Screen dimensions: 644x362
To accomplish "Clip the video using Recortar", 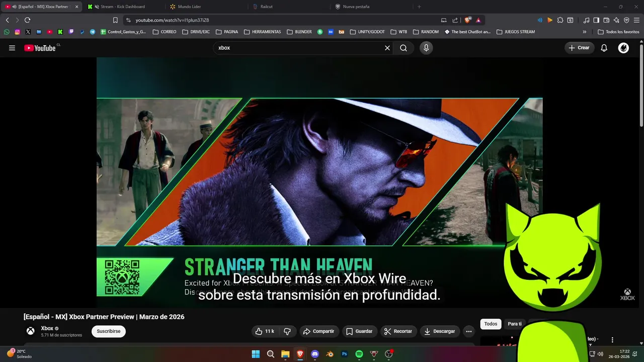I will pos(398,331).
